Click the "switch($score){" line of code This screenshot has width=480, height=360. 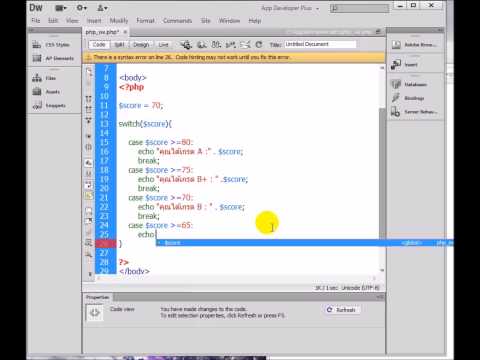click(145, 124)
